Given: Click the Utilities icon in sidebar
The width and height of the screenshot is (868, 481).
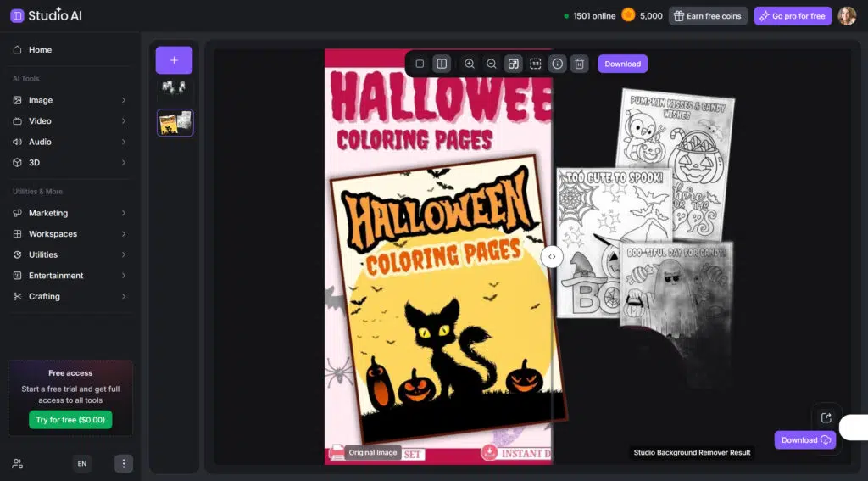Looking at the screenshot, I should (17, 254).
